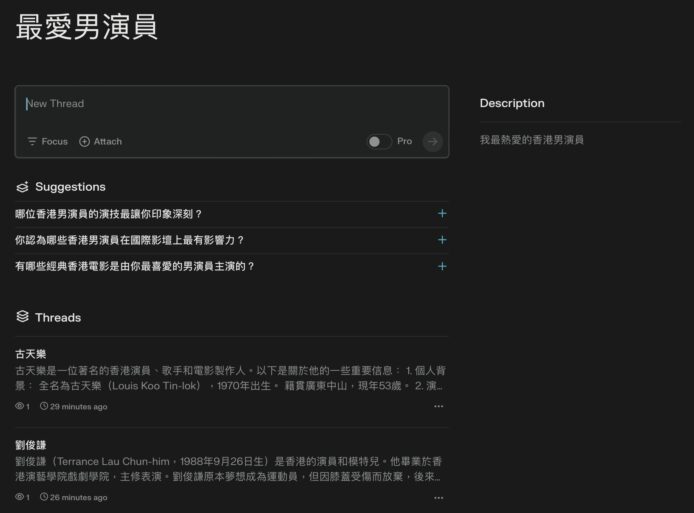Viewport: 694px width, 513px height.
Task: Expand suggestion about 國際影壇上最有影響力
Action: (442, 240)
